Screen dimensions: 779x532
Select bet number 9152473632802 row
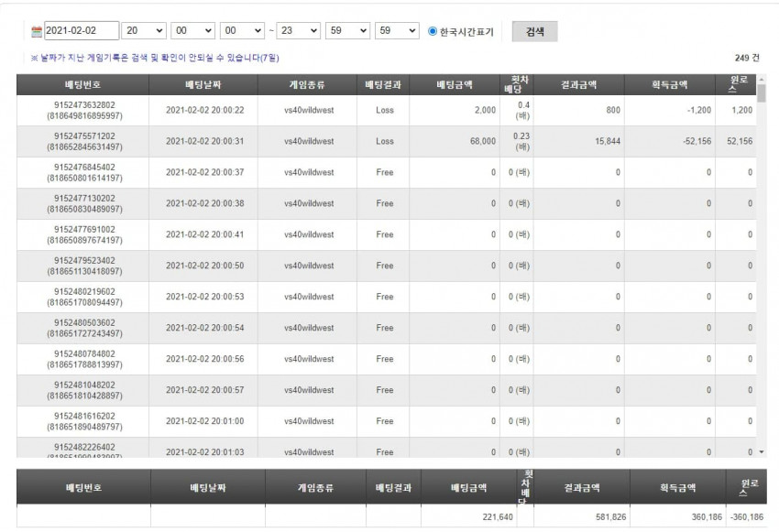(387, 110)
